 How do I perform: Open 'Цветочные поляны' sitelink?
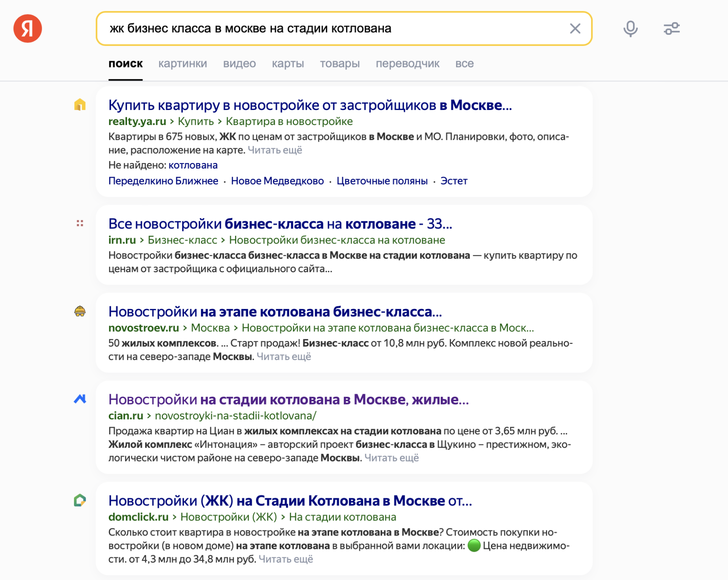click(x=382, y=181)
